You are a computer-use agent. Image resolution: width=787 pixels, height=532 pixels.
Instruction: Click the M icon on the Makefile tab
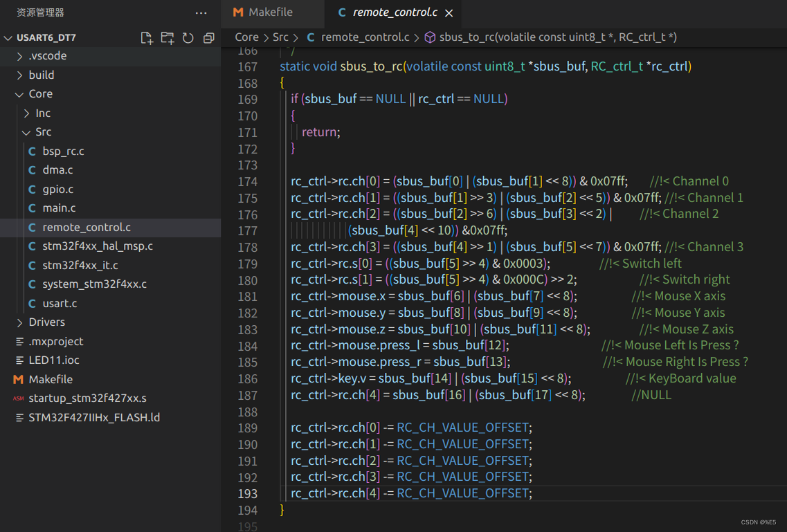point(238,12)
